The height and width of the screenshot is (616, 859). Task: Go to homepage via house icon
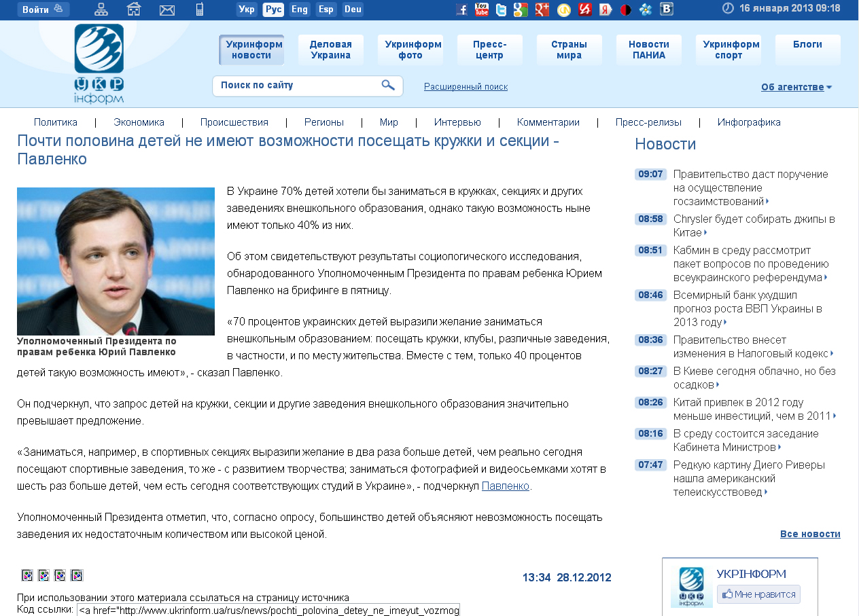point(134,10)
